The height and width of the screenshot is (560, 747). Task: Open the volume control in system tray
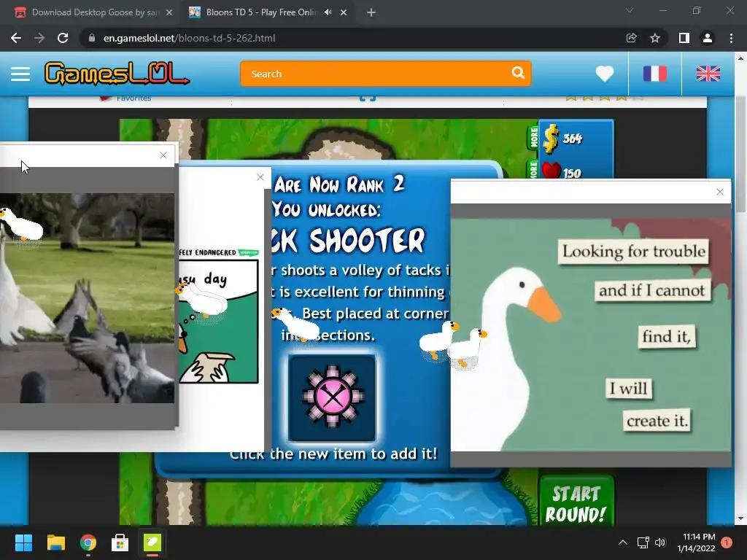point(660,542)
